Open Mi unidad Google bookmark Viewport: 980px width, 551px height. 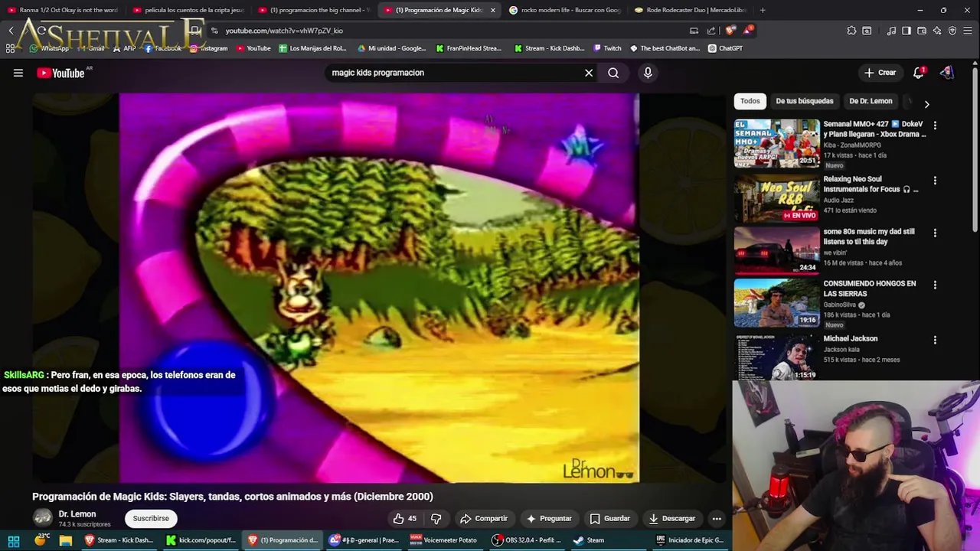click(390, 48)
